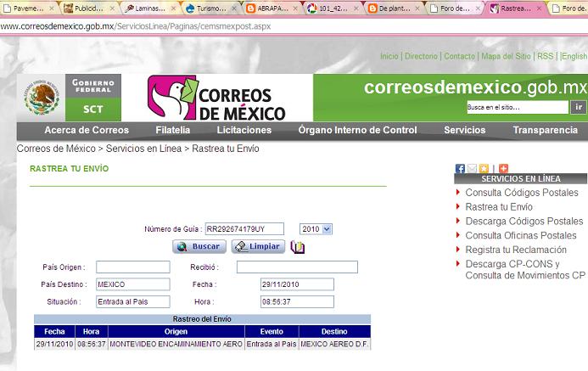Open Descarga CP-CONS y Consulta de Movimientos link
The width and height of the screenshot is (588, 371).
coord(525,270)
